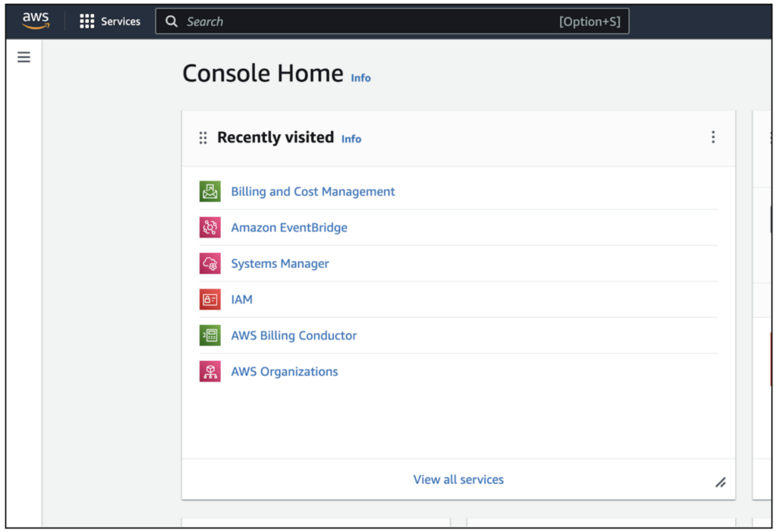
Task: Click the Billing and Cost Management icon
Action: 209,192
